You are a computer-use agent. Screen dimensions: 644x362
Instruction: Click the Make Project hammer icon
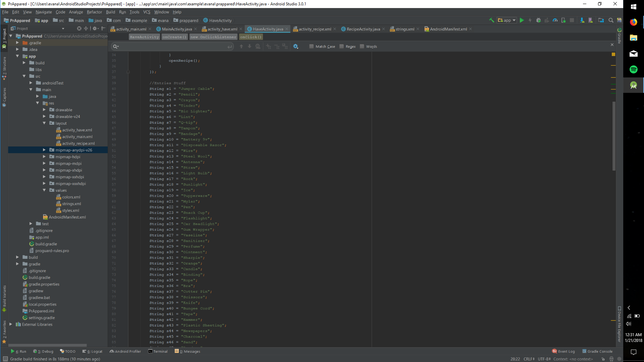(x=491, y=20)
